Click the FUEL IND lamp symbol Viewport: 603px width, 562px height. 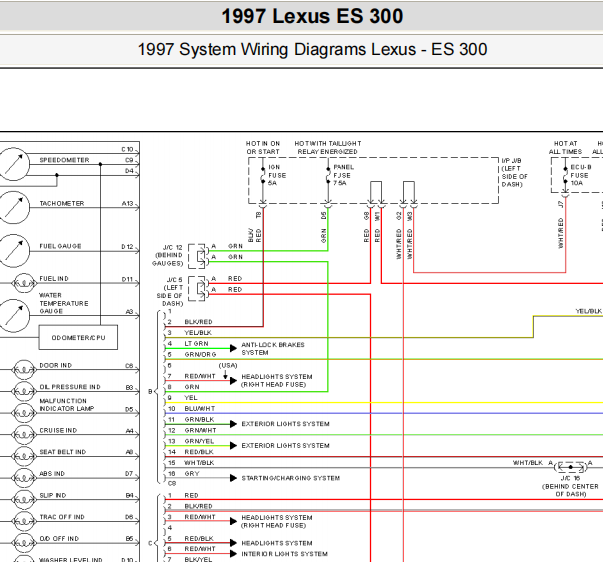pyautogui.click(x=24, y=283)
